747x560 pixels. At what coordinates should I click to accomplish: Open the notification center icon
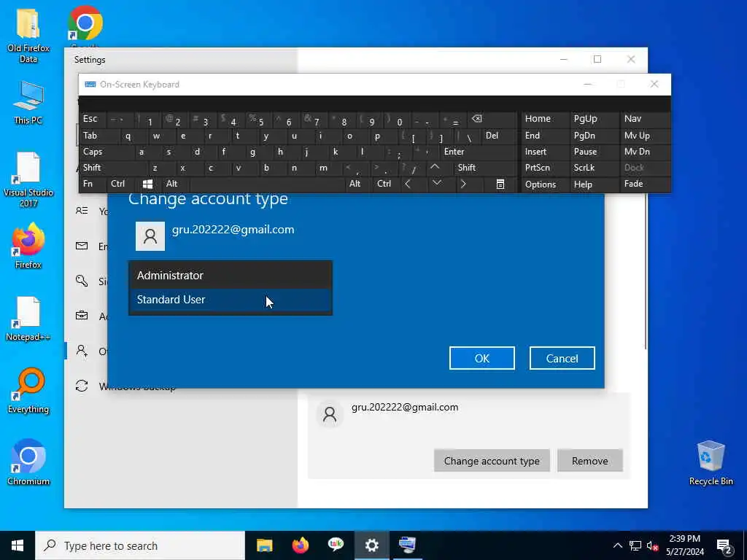[724, 545]
